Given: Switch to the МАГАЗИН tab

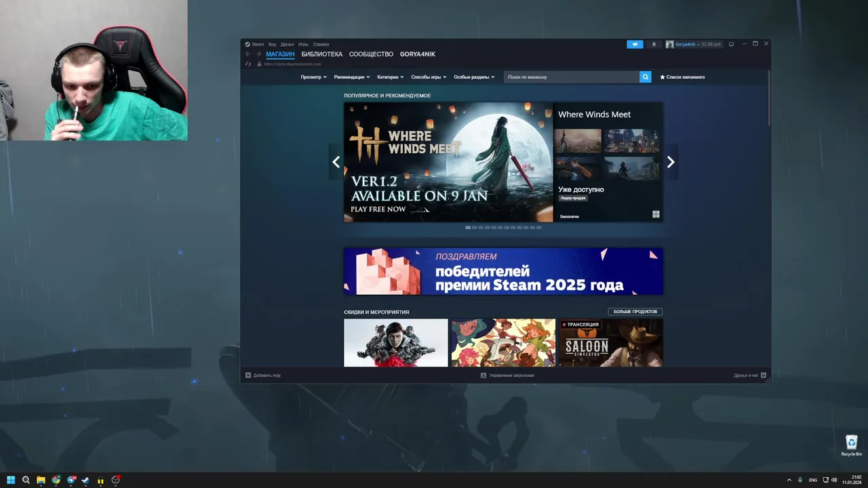Looking at the screenshot, I should 280,54.
